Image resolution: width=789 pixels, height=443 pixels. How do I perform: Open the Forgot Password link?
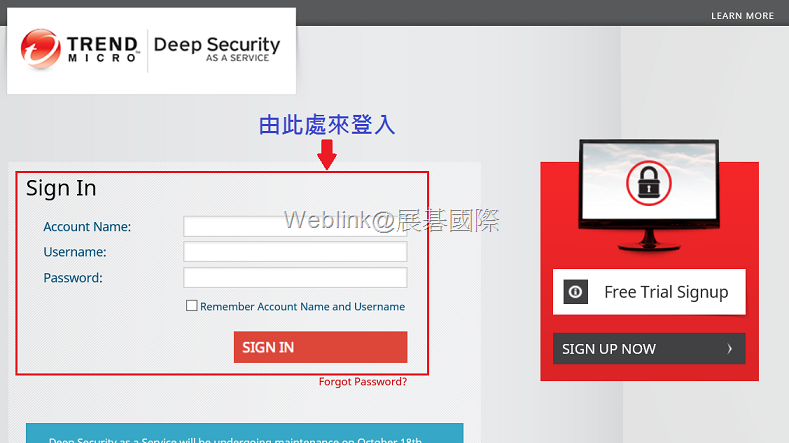[x=363, y=382]
